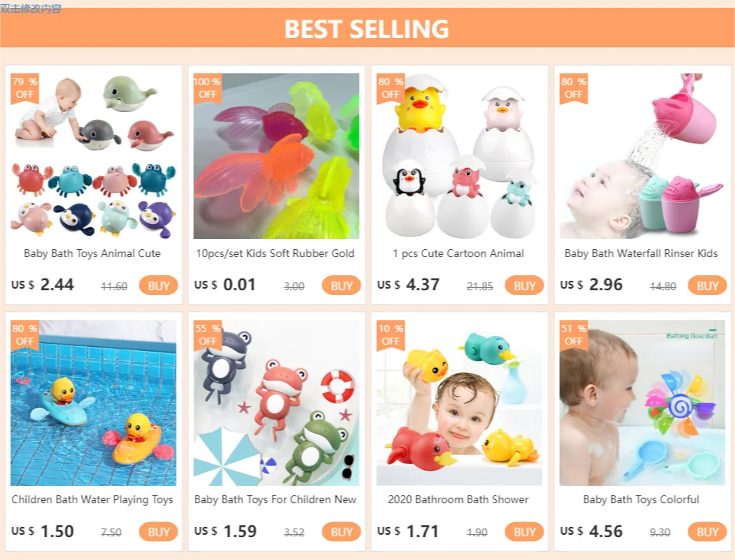Image resolution: width=735 pixels, height=560 pixels.
Task: Click BUY for the 2.96 waterfall rinser
Action: tap(707, 286)
